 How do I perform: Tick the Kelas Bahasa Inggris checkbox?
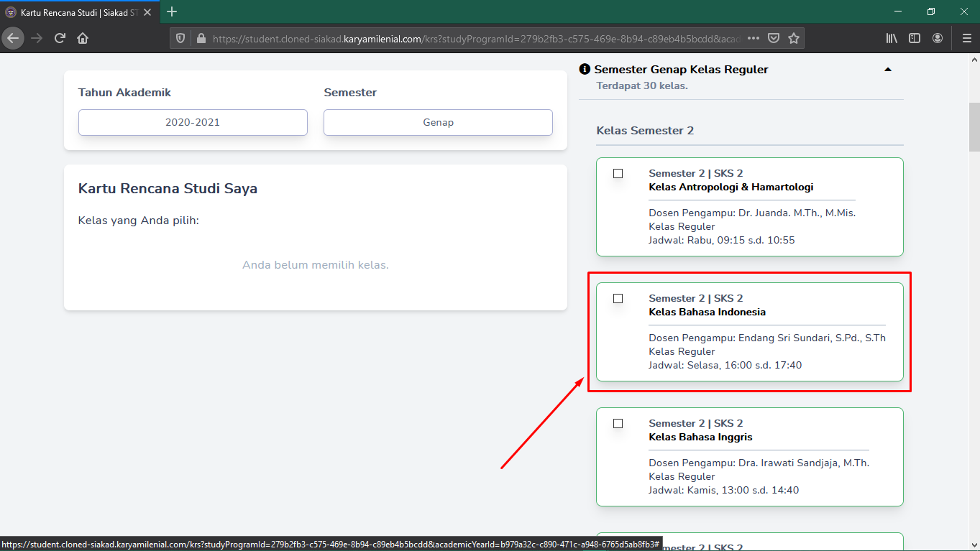click(x=618, y=423)
